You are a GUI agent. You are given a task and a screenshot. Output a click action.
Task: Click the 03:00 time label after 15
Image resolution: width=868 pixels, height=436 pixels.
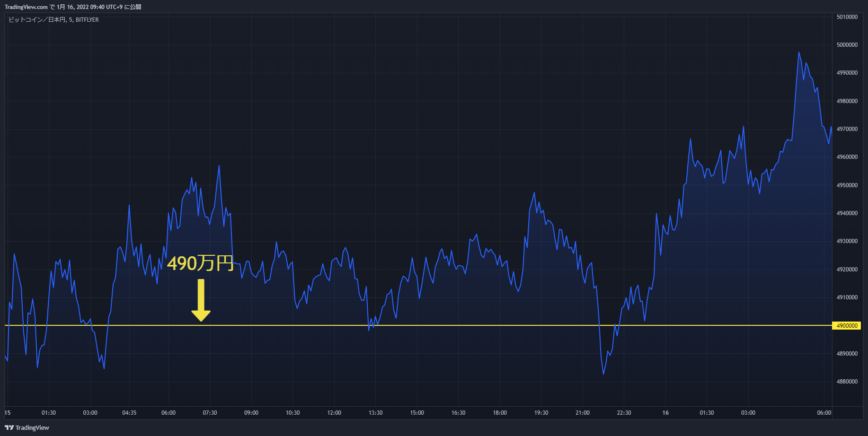90,413
